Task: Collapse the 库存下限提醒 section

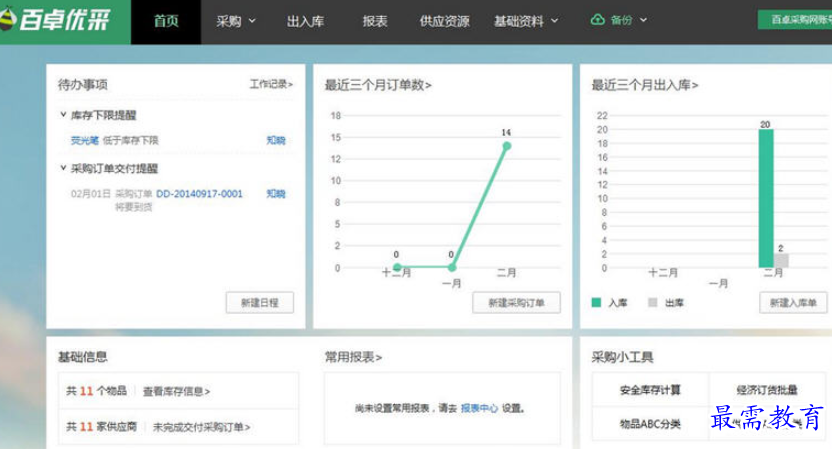Action: pyautogui.click(x=63, y=116)
